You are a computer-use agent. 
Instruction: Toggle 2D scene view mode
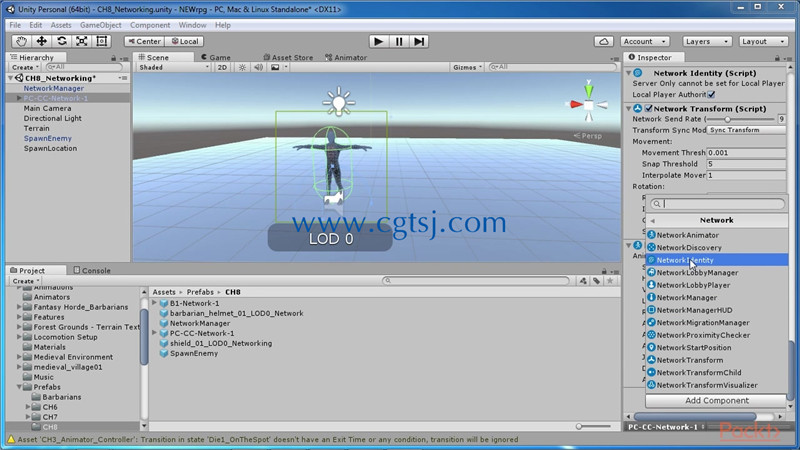(222, 67)
